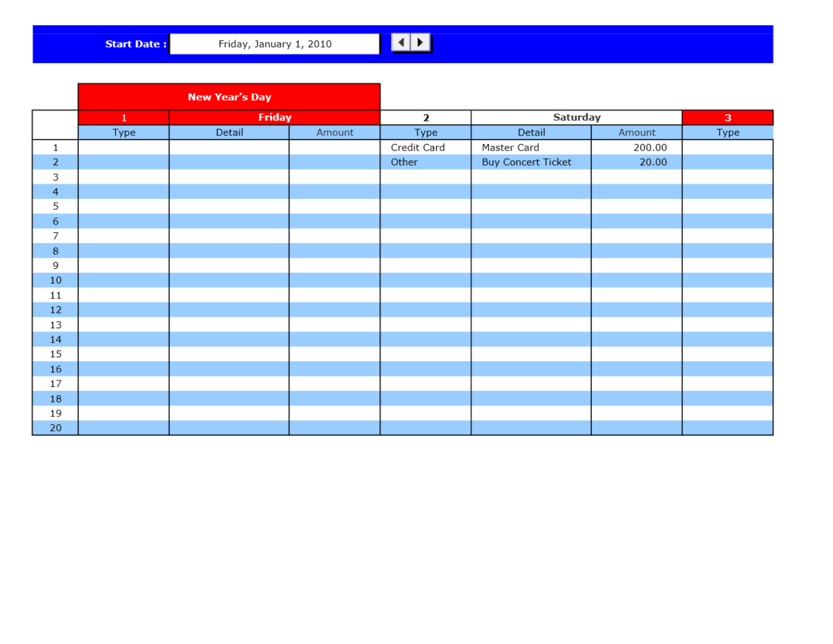Select the Type column header under Friday
This screenshot has width=833, height=644.
pos(123,132)
